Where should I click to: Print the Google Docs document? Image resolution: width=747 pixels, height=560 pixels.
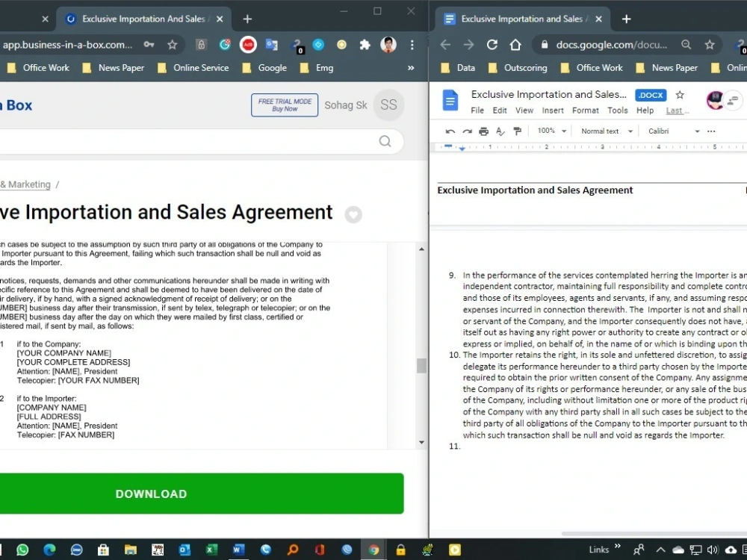[x=483, y=131]
